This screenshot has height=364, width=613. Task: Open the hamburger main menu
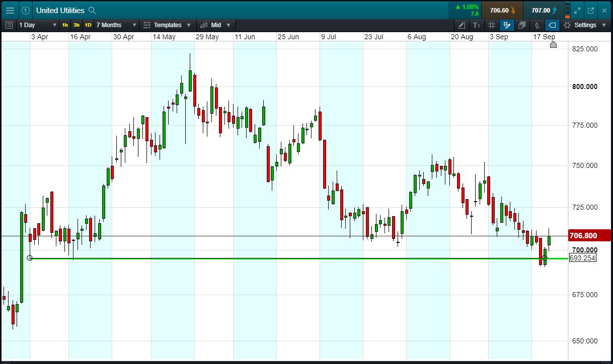coord(10,10)
